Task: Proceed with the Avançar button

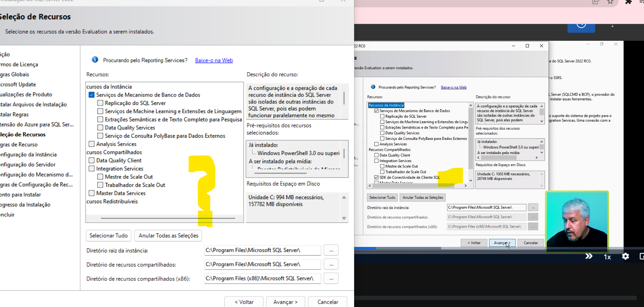Action: coord(286,302)
